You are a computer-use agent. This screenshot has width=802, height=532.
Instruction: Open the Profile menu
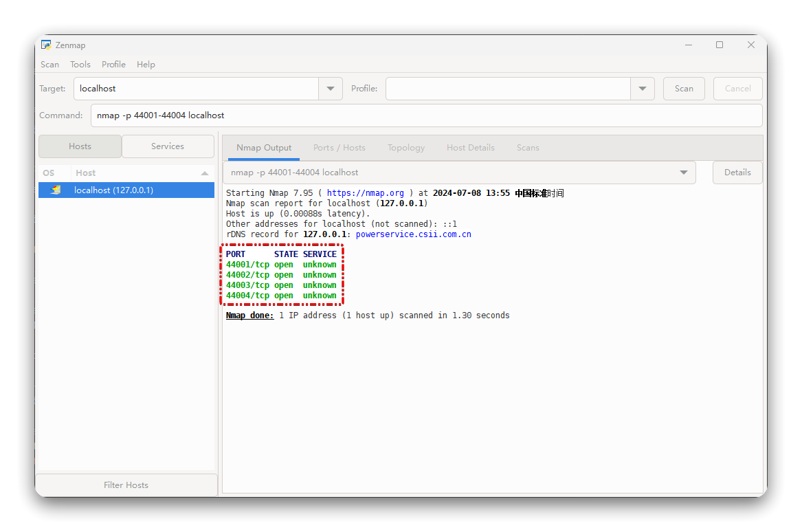113,65
